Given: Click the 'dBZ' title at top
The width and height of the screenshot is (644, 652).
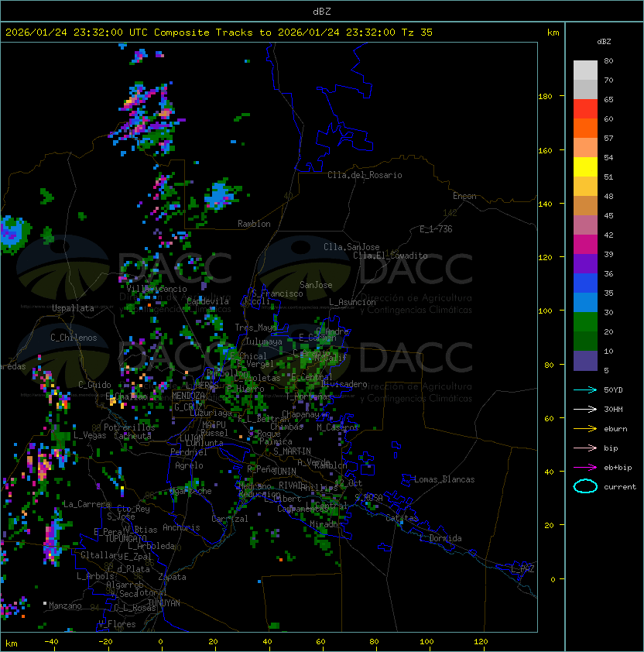Looking at the screenshot, I should click(x=322, y=11).
